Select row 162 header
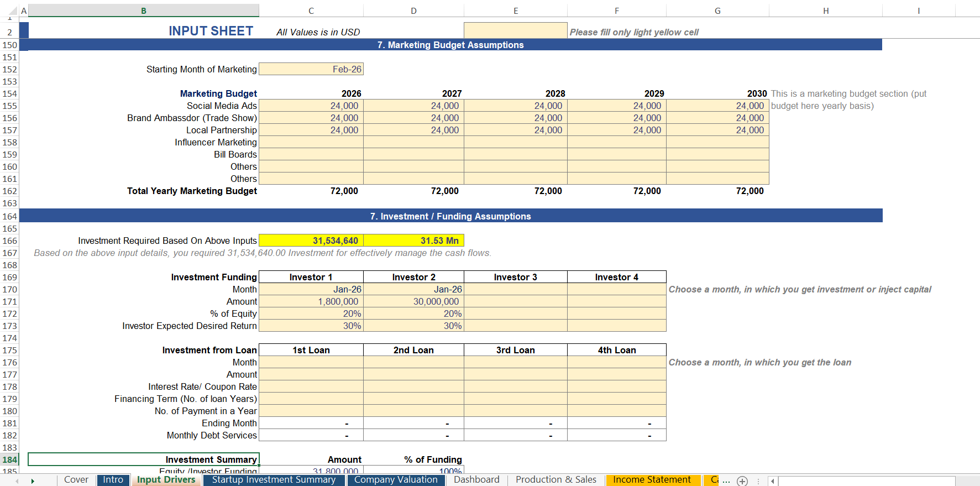980x486 pixels. (x=10, y=191)
